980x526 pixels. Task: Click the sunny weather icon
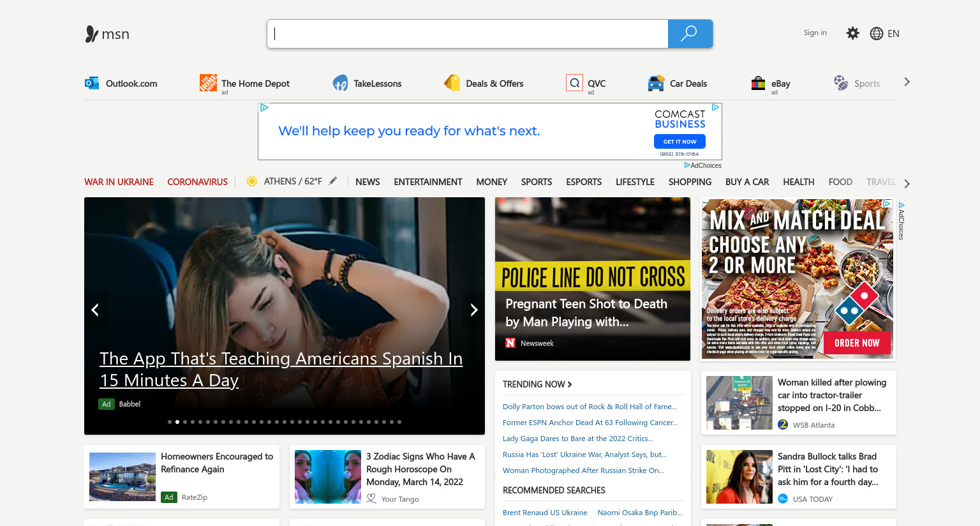251,181
